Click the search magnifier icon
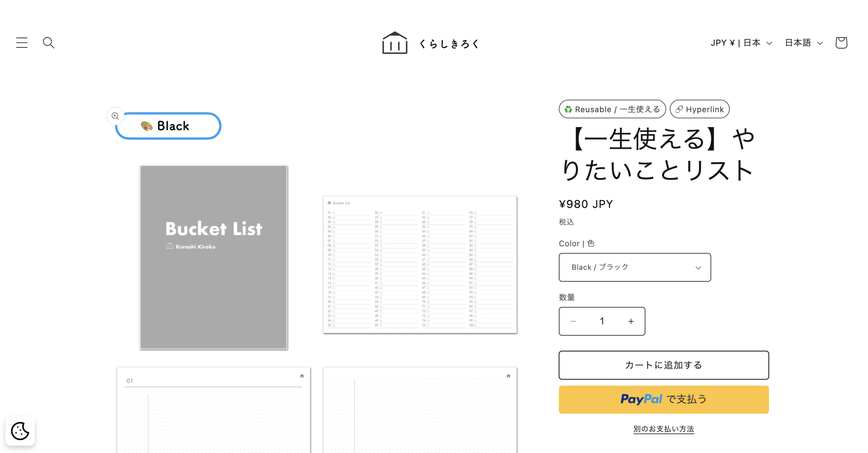Image resolution: width=868 pixels, height=453 pixels. tap(48, 43)
